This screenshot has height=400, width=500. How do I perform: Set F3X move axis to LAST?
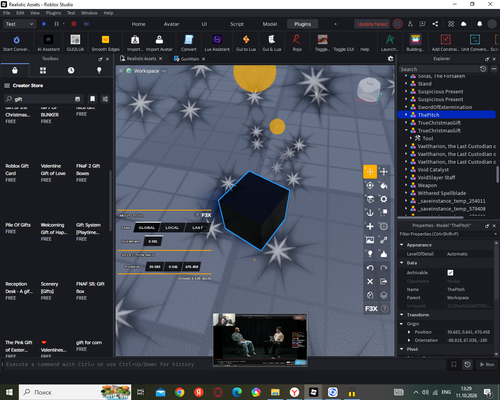tap(197, 228)
